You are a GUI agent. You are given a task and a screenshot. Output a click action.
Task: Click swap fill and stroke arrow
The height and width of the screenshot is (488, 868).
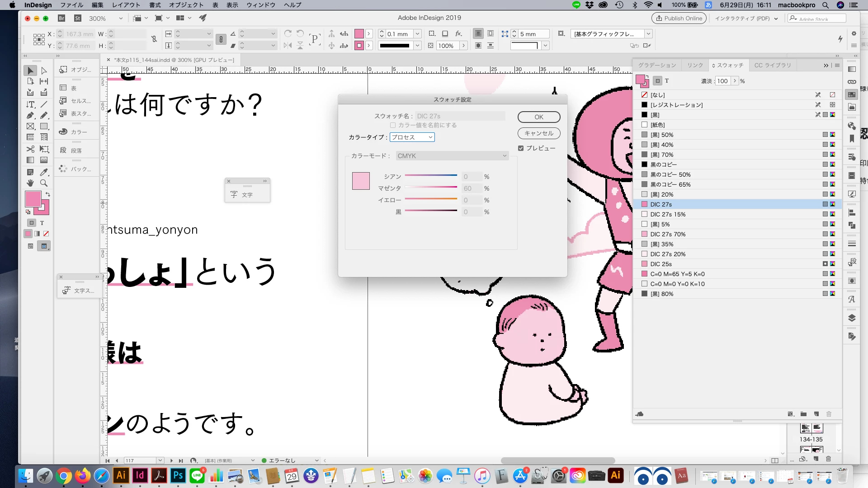pyautogui.click(x=48, y=194)
